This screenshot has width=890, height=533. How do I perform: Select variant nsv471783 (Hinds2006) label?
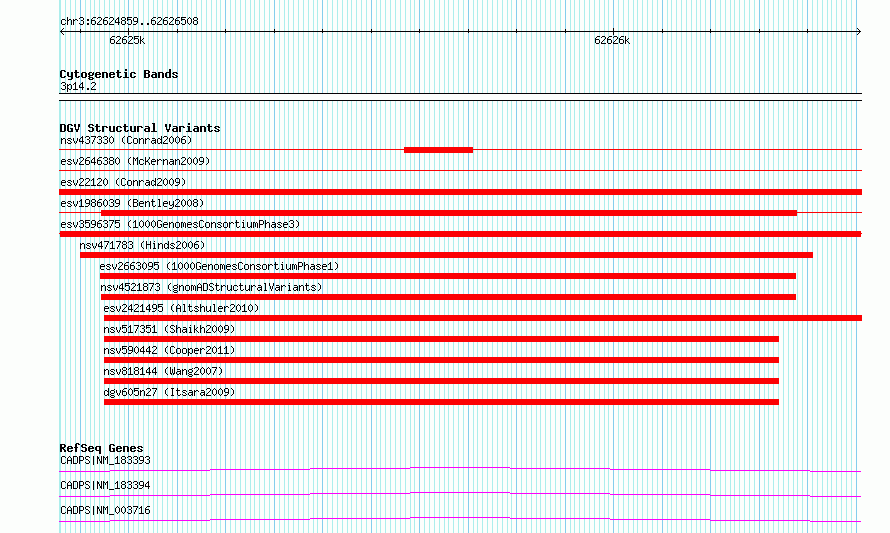(142, 245)
